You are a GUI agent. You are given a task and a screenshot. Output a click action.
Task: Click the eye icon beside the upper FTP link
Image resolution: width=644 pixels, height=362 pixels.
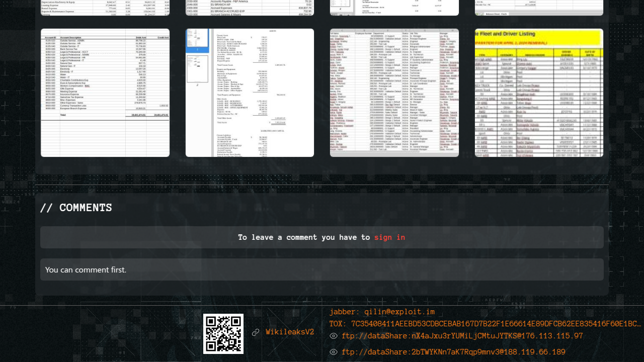point(334,336)
